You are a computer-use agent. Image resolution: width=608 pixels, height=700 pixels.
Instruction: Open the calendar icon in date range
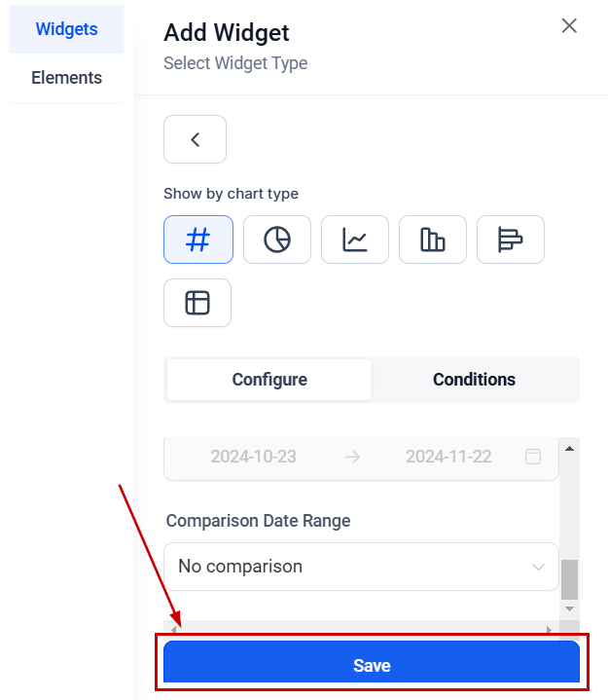click(x=533, y=456)
